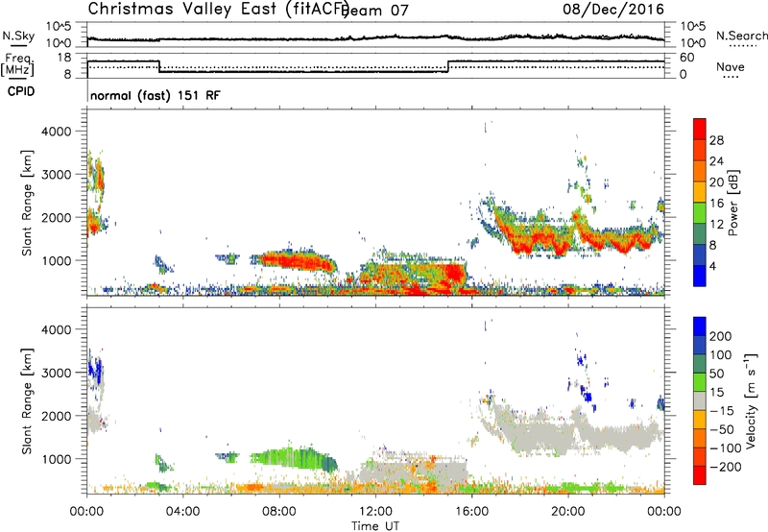Click the 4000 range tick in Power panel
This screenshot has height=532, width=768.
click(57, 132)
